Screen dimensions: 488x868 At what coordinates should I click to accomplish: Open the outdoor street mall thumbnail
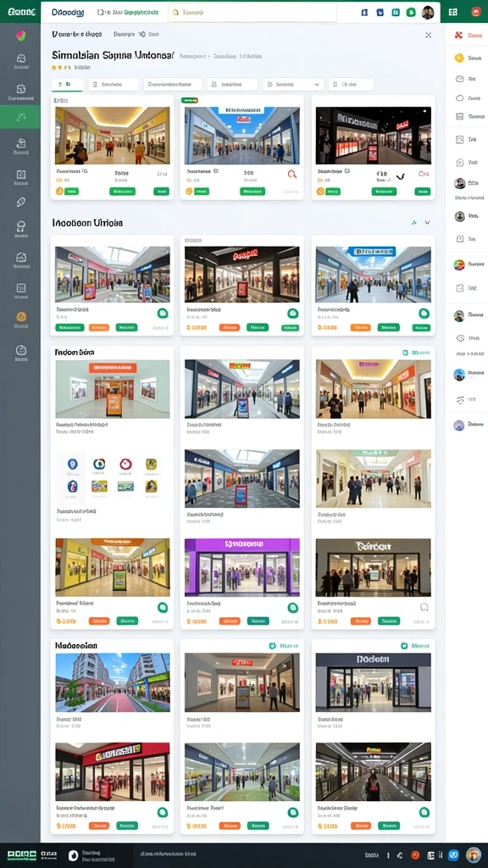pos(113,682)
